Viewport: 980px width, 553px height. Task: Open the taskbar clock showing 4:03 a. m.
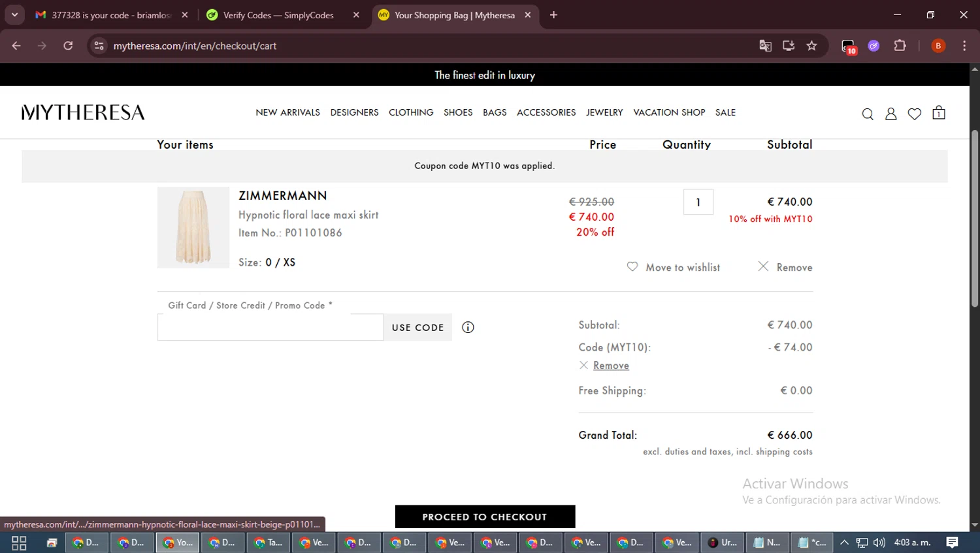[x=912, y=543]
